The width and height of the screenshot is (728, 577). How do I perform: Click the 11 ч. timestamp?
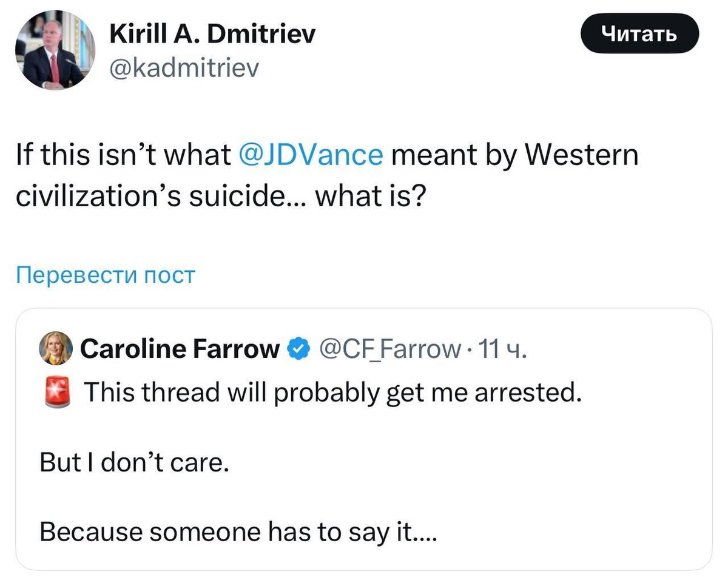click(x=499, y=349)
